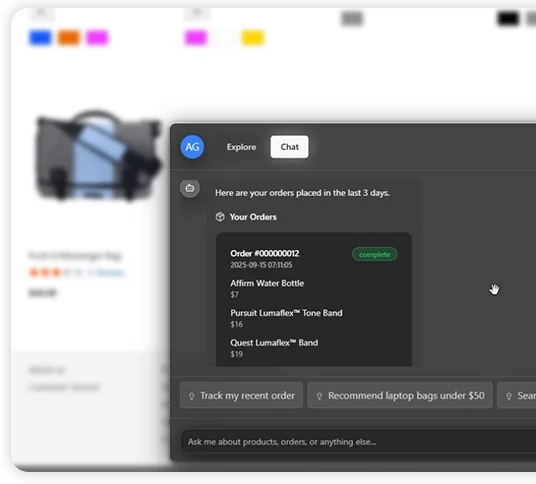The image size is (536, 484).
Task: Click the package icon beside Your Orders
Action: (220, 217)
